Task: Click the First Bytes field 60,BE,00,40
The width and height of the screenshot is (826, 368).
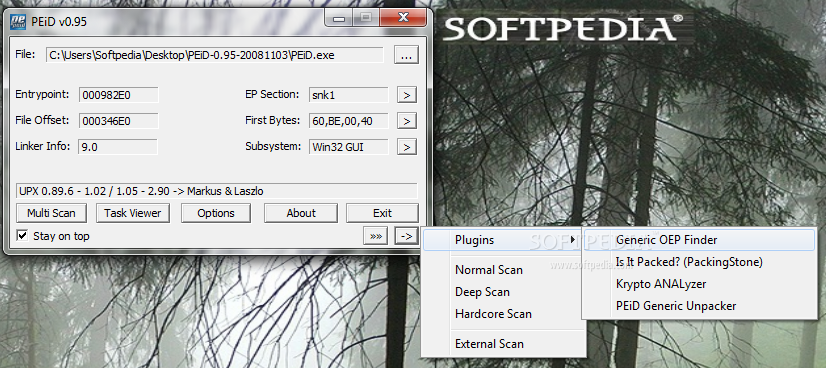Action: click(x=349, y=121)
